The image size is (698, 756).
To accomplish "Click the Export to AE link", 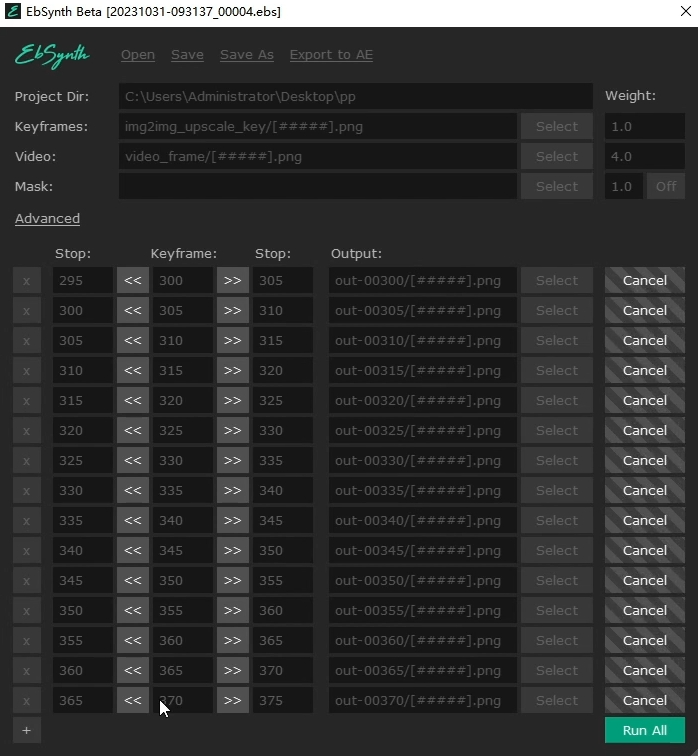I will coord(331,55).
